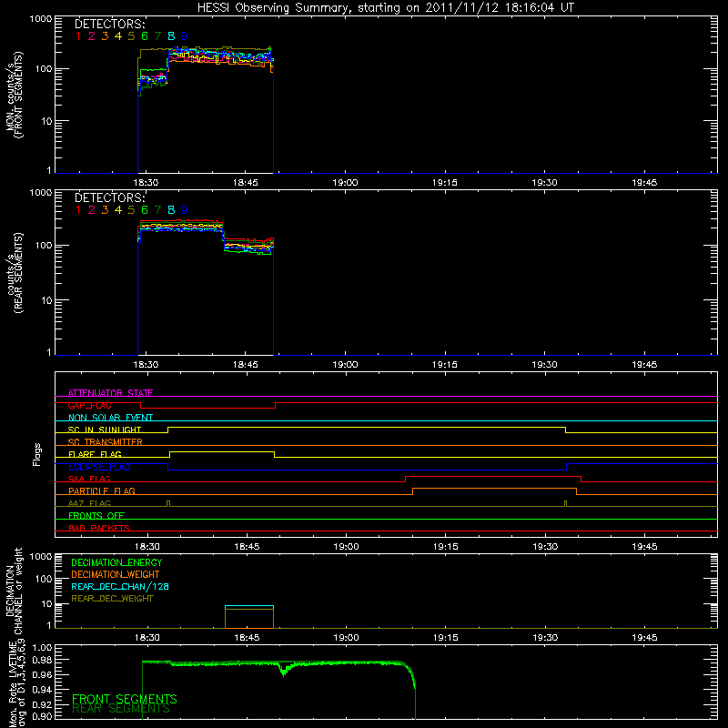Viewport: 728px width, 728px height.
Task: Select detector number 3 in front segments legend
Action: (x=105, y=36)
